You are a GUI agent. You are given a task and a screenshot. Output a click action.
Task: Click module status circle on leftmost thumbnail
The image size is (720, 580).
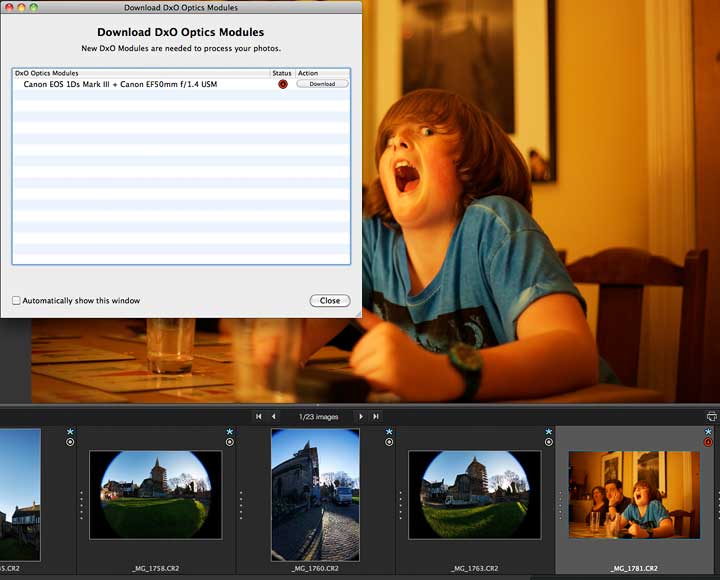[x=70, y=442]
